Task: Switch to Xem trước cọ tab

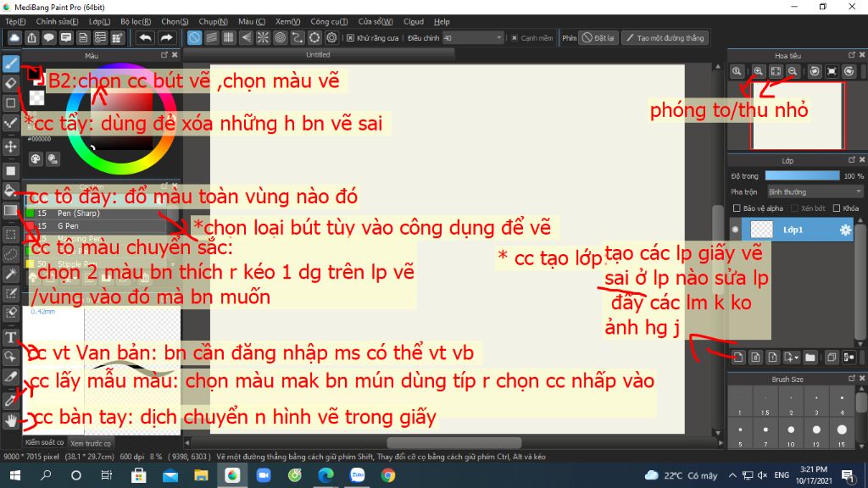Action: point(90,443)
